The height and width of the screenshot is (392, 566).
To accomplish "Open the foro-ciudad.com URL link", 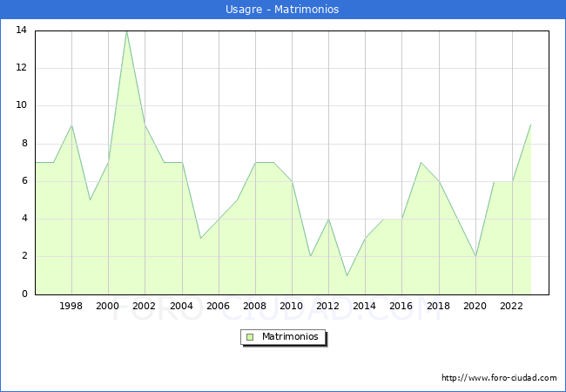I will coord(499,378).
